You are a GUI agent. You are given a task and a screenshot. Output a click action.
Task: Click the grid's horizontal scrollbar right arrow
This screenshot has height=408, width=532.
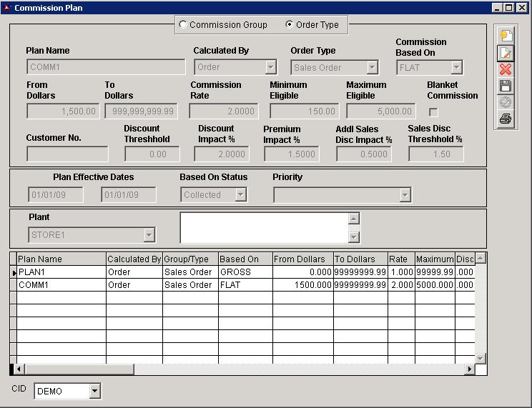[470, 369]
